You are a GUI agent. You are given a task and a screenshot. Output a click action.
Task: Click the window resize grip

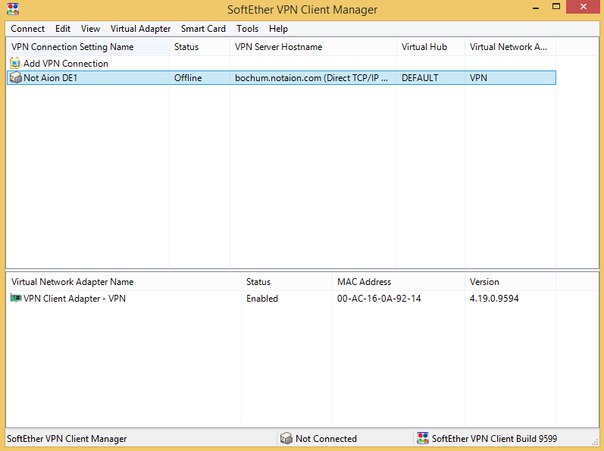pyautogui.click(x=594, y=441)
